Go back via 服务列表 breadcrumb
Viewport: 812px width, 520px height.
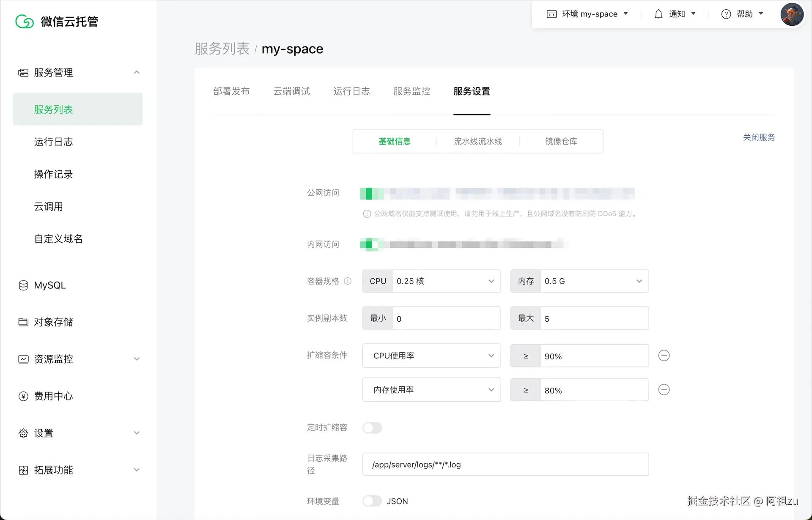(x=222, y=49)
